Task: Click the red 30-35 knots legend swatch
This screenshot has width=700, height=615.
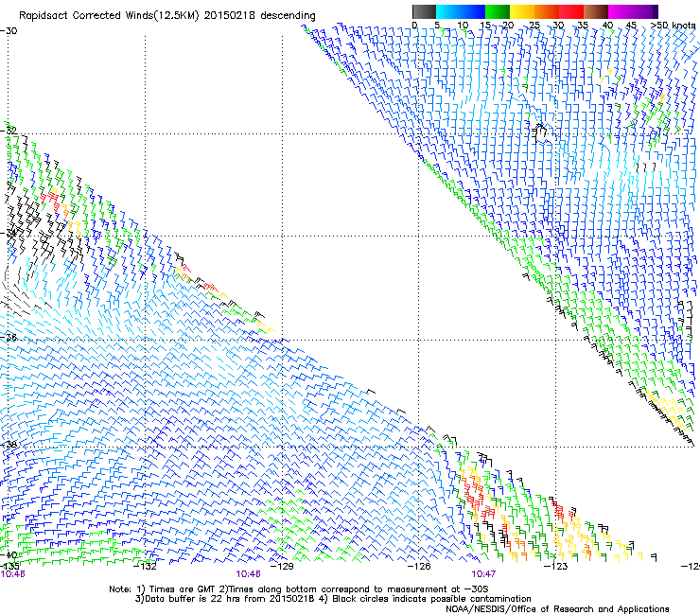Action: point(571,11)
